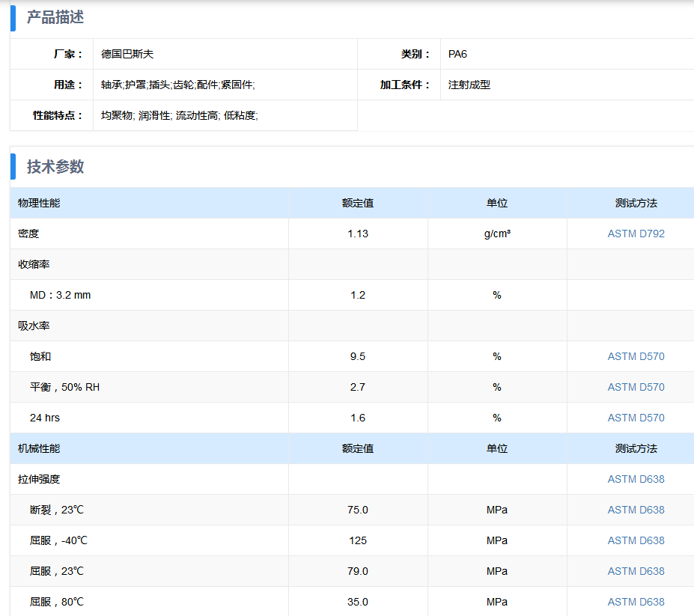Click ASTM D638 link in 拉伸强度 row
The height and width of the screenshot is (616, 694).
click(636, 479)
